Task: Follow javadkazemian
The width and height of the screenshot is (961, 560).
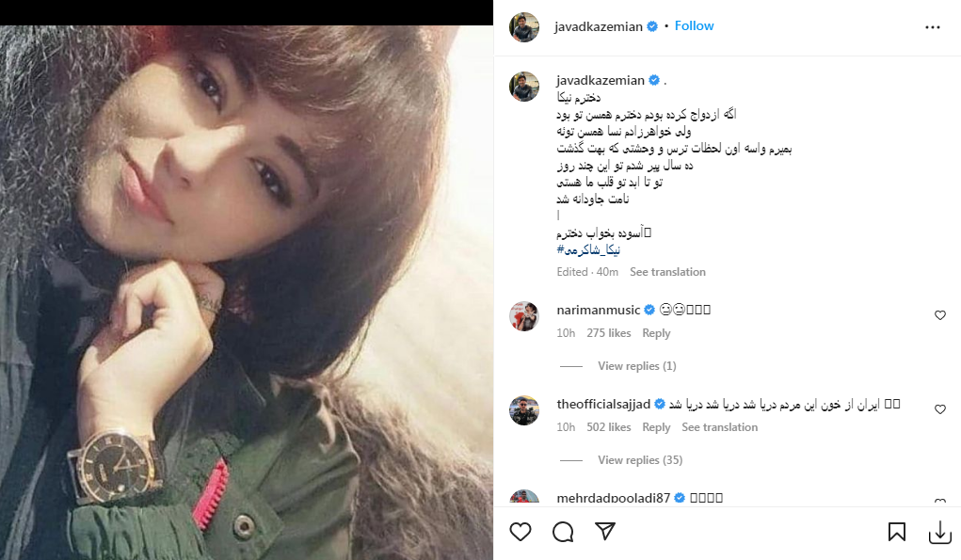Action: click(694, 25)
